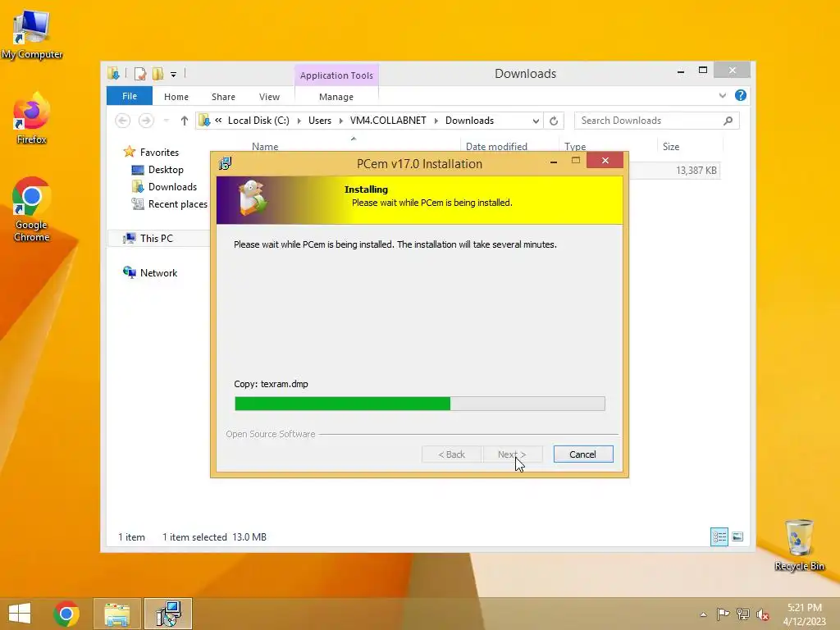Open Action Center flag icon
This screenshot has height=630, width=840.
click(723, 614)
